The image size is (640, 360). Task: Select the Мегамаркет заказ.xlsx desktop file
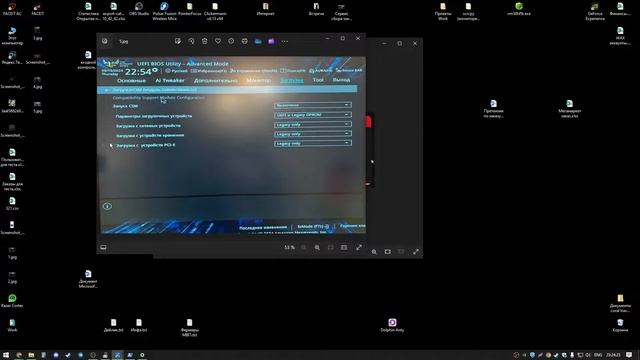[569, 109]
